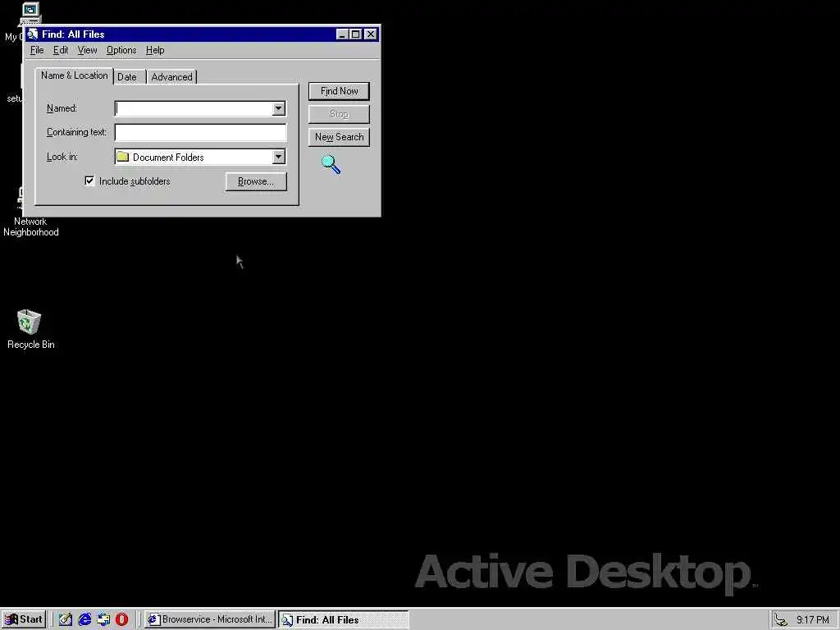Click the Document Folders Look in field

(194, 157)
